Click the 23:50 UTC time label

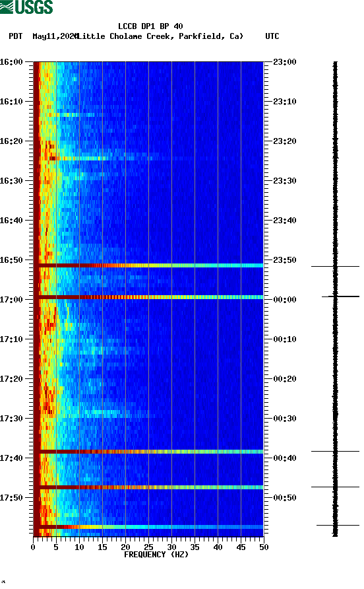285,260
